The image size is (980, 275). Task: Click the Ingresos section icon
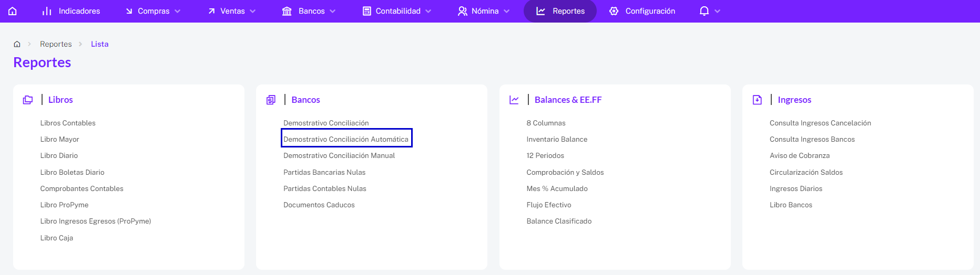tap(757, 100)
